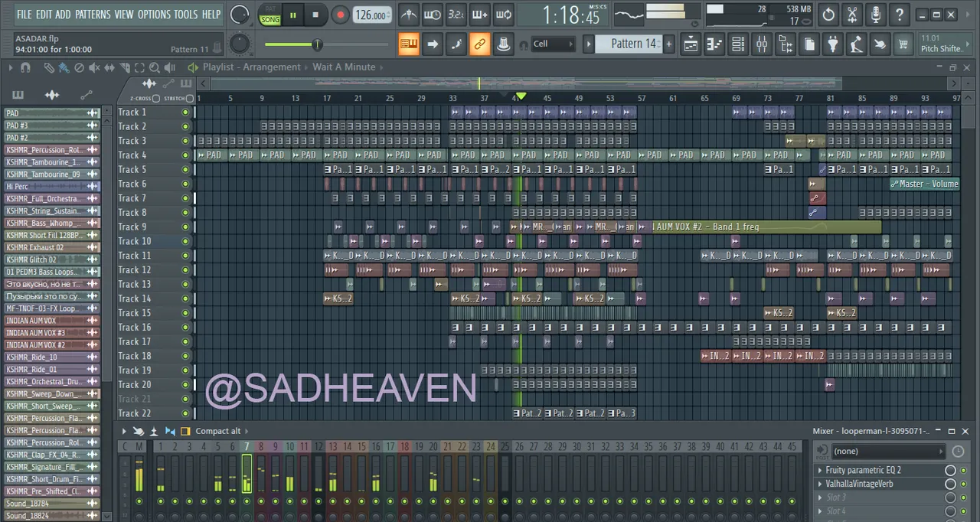
Task: Select the playlist Mute tool
Action: 94,67
